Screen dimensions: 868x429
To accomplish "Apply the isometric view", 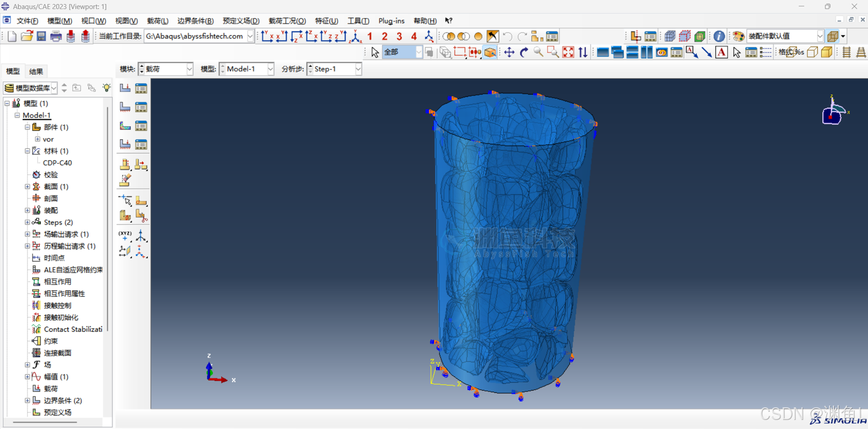I will click(356, 36).
